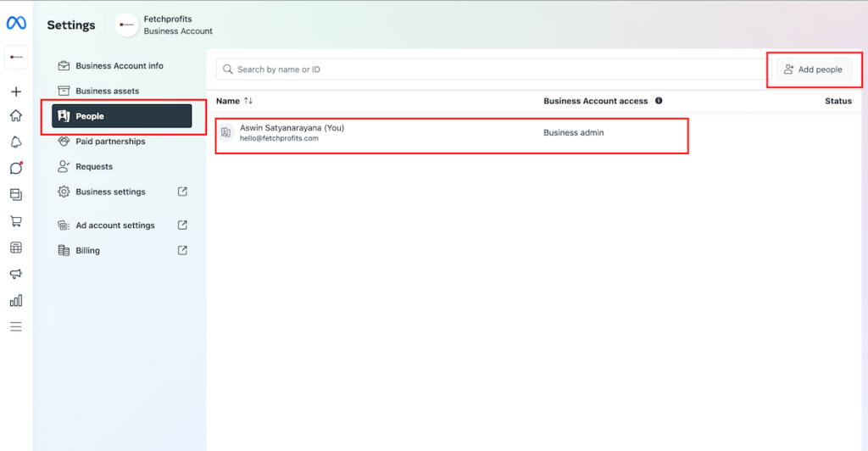
Task: Click the Status column header
Action: coord(838,101)
